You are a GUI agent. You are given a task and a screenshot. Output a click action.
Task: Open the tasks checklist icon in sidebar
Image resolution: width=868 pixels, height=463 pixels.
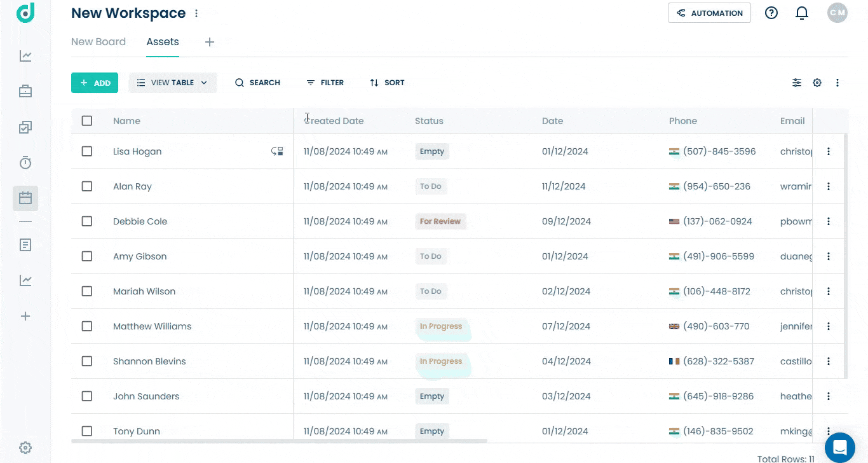25,127
